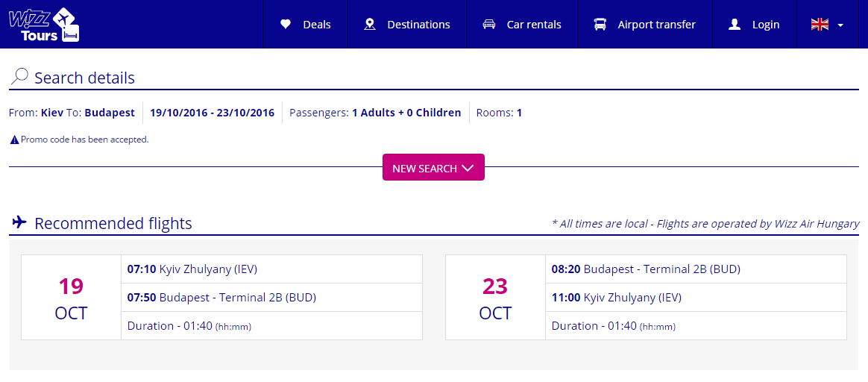Open the Destinations menu item
868x382 pixels.
coord(407,25)
